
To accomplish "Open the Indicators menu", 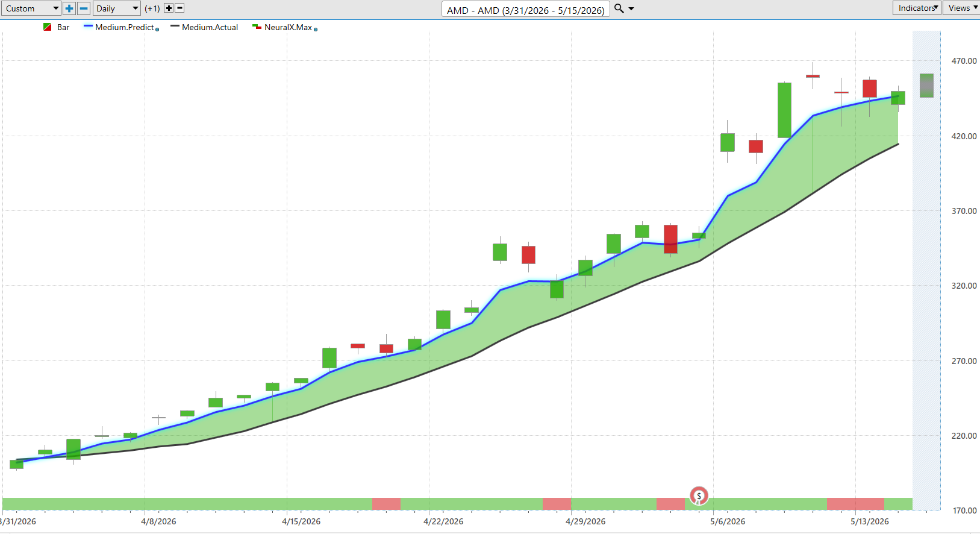I will coord(917,8).
